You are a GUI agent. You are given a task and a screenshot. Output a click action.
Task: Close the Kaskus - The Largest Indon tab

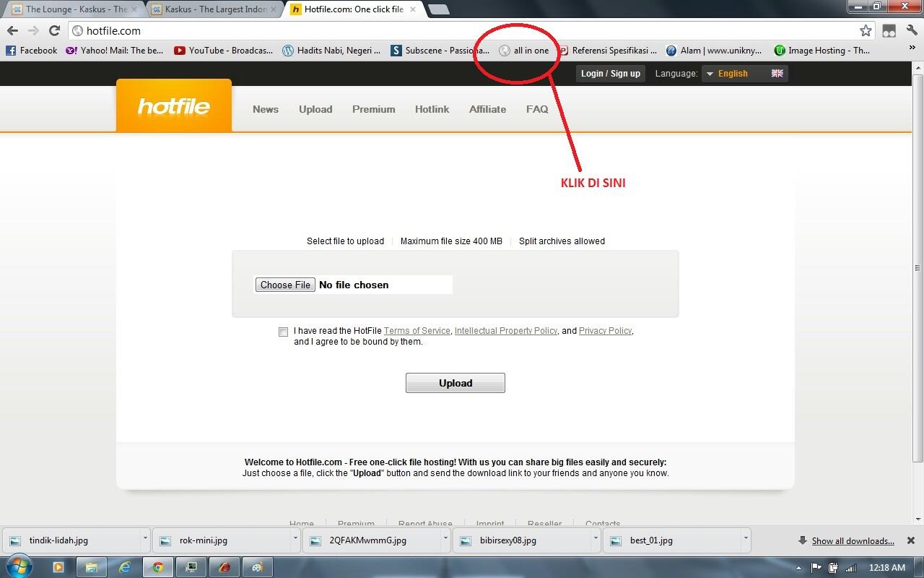pyautogui.click(x=274, y=9)
